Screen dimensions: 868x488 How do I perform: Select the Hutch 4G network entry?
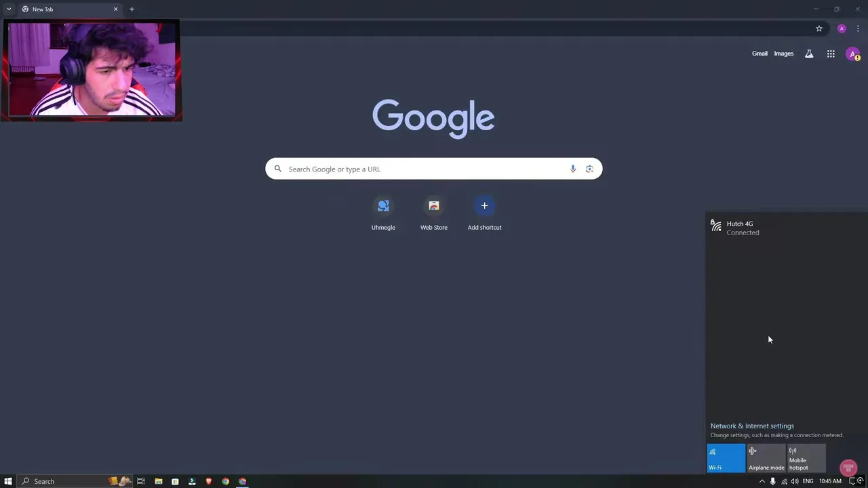click(787, 228)
